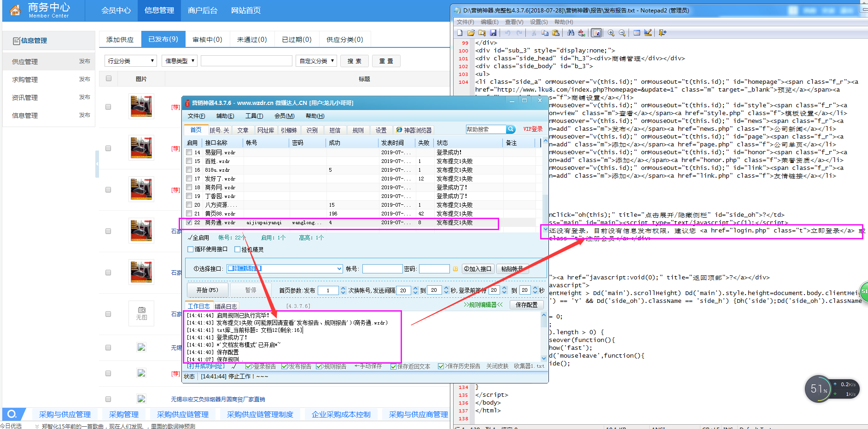Viewport: 868px width, 429px height.
Task: Click the 帮助搜索 magnifier search icon
Action: click(511, 129)
